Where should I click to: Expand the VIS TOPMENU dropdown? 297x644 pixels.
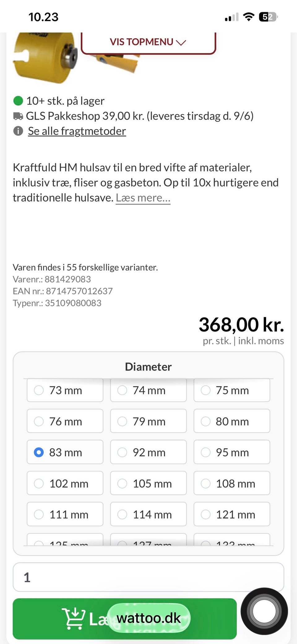pyautogui.click(x=148, y=42)
